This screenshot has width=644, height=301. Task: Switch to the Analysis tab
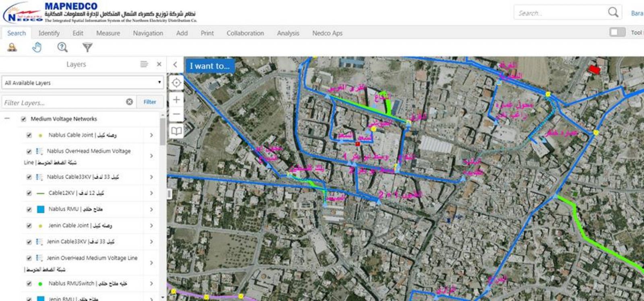click(288, 33)
